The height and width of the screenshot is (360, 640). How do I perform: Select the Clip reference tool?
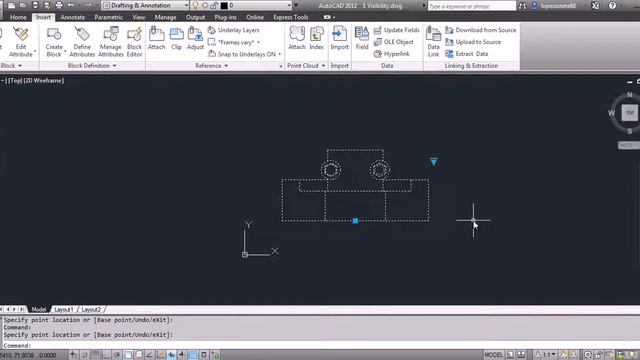[176, 38]
